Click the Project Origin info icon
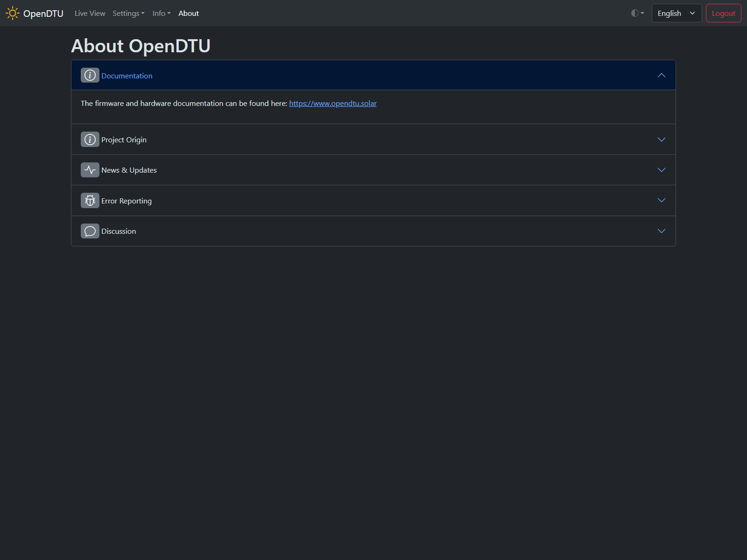 coord(90,140)
